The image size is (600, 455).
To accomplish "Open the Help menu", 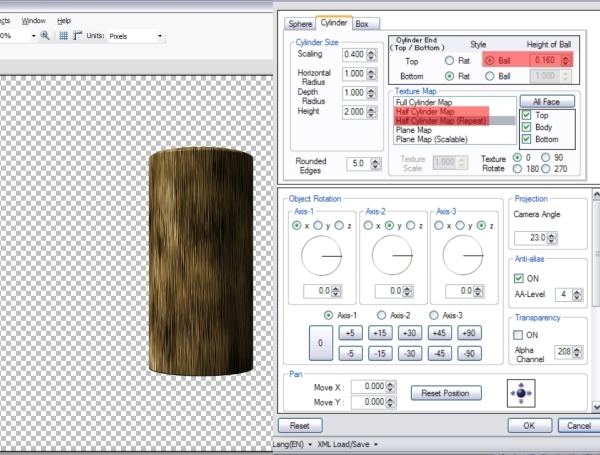I will (x=64, y=20).
